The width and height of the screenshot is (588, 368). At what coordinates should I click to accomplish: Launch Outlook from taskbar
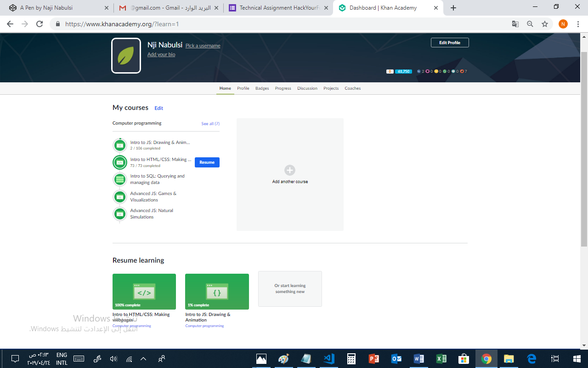[x=396, y=359]
